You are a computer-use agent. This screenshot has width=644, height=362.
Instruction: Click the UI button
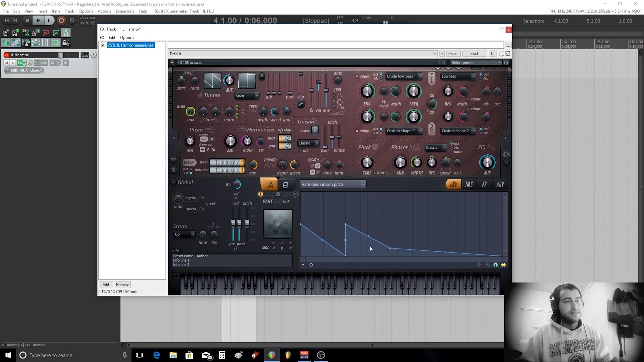493,54
